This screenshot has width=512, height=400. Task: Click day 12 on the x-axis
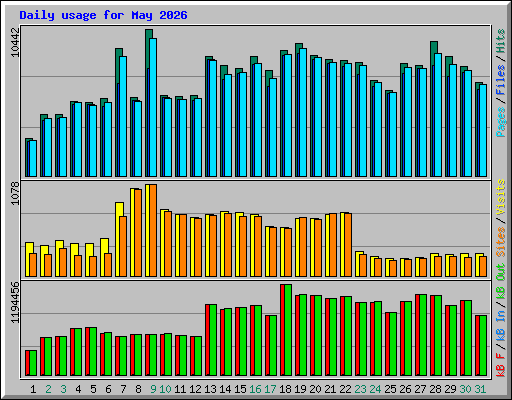coord(195,389)
